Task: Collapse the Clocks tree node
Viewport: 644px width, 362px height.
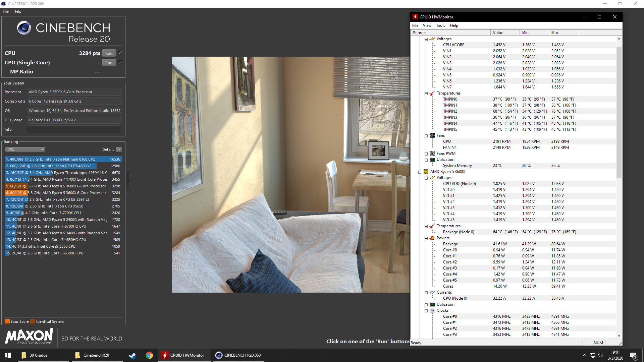Action: pyautogui.click(x=426, y=311)
